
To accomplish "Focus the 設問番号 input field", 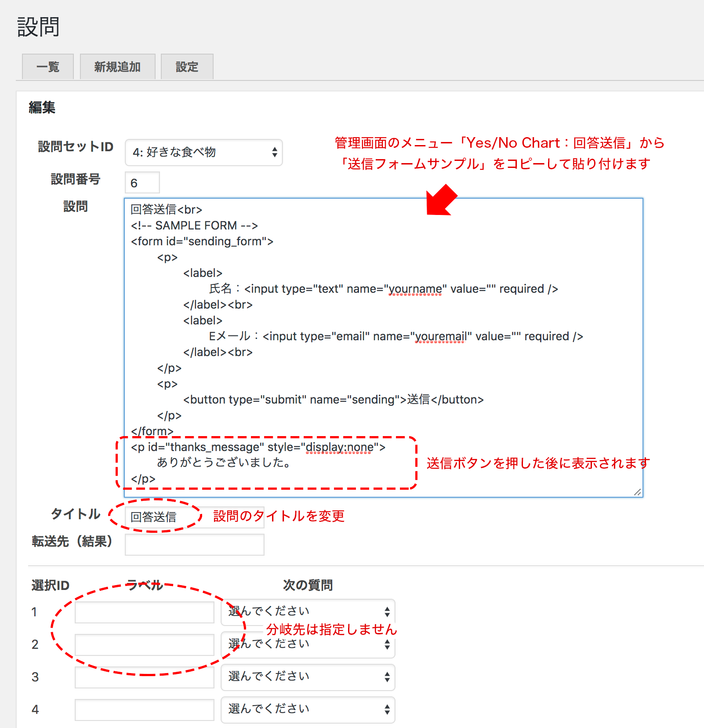I will pos(142,182).
